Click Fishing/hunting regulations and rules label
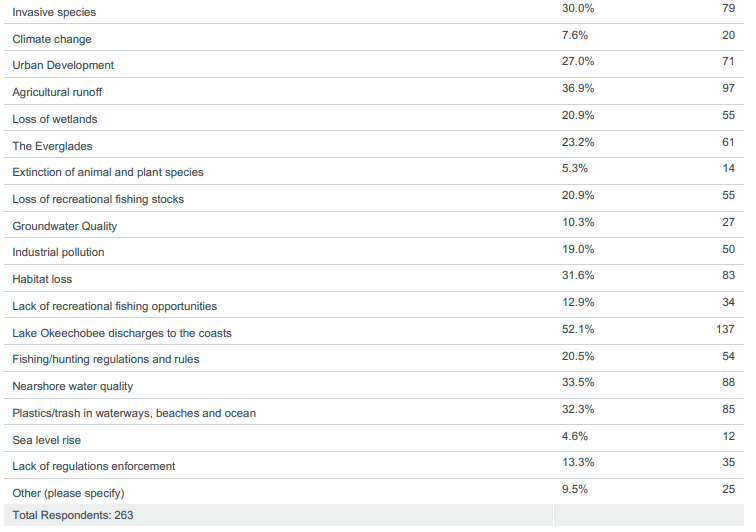 pyautogui.click(x=106, y=359)
